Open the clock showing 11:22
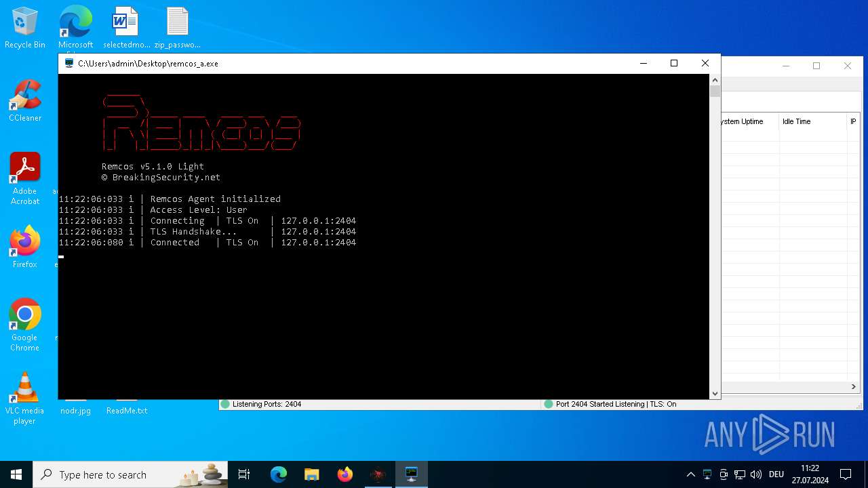The height and width of the screenshot is (488, 868). click(x=810, y=474)
